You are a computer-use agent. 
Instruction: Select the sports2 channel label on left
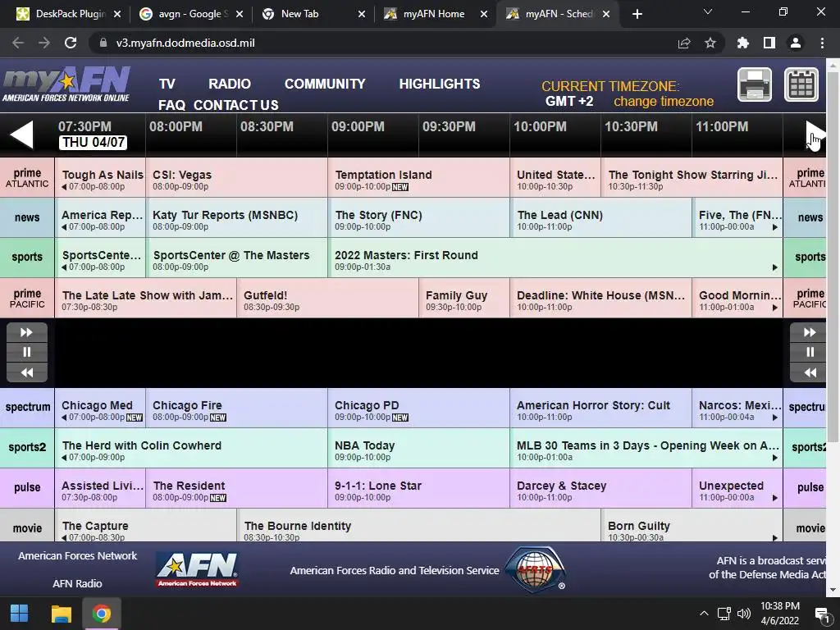coord(27,447)
